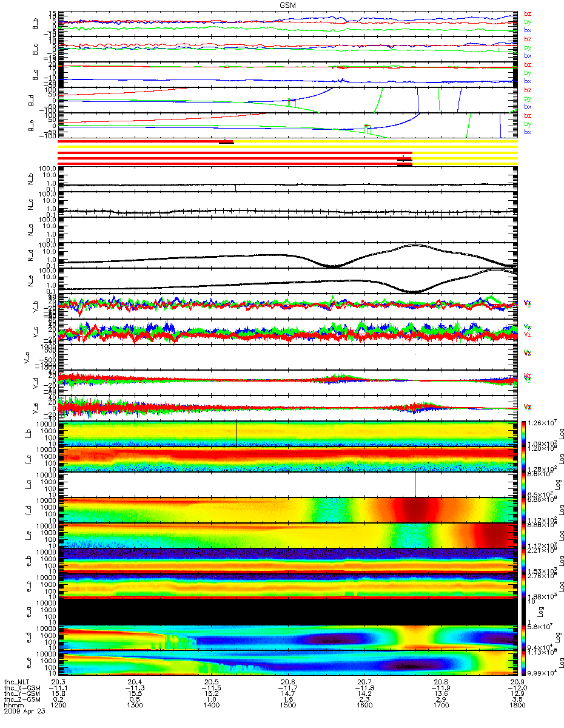Click the bx legend of the B_e panel
This screenshot has width=564, height=728.
528,132
